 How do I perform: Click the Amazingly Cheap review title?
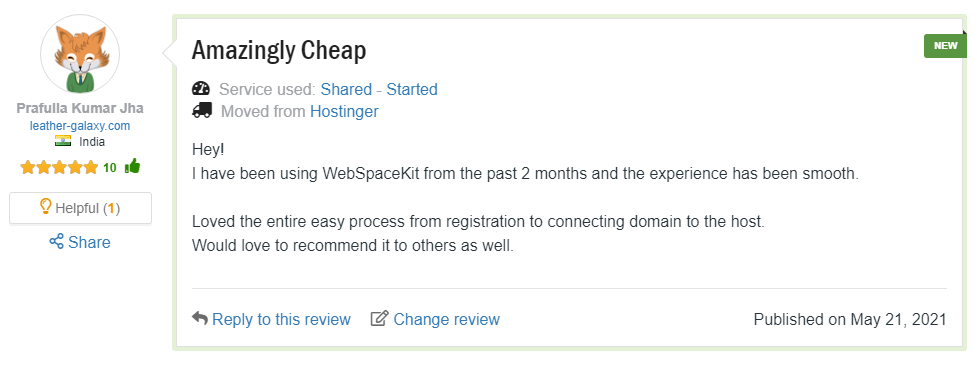point(278,51)
